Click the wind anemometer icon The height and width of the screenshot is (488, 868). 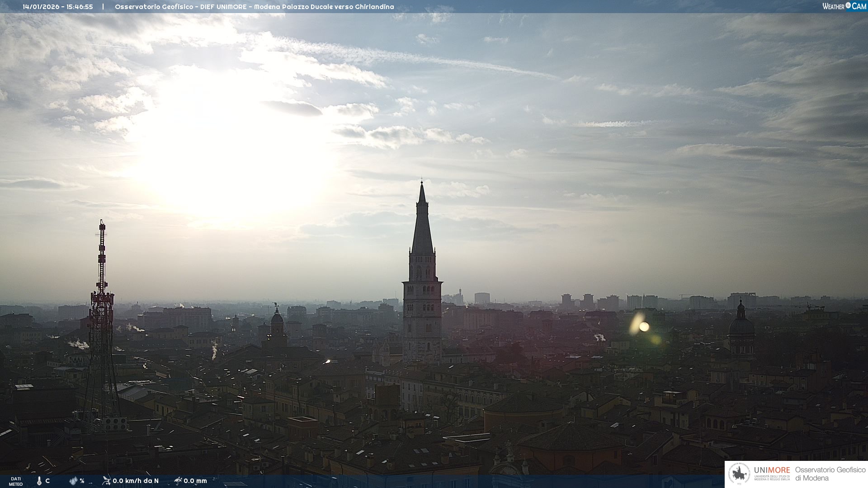[106, 481]
